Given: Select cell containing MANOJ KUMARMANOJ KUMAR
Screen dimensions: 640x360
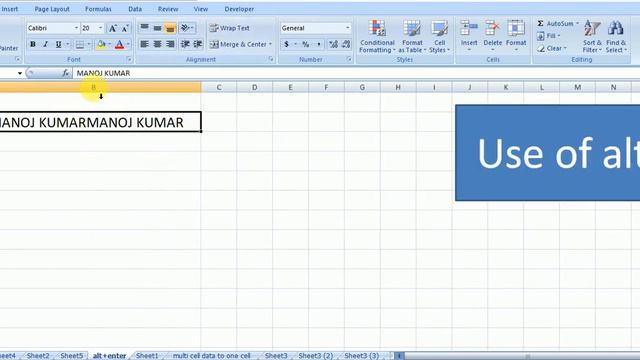Looking at the screenshot, I should coord(100,122).
